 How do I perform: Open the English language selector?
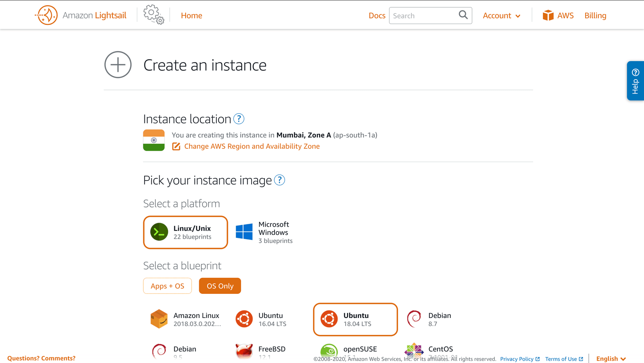point(611,359)
